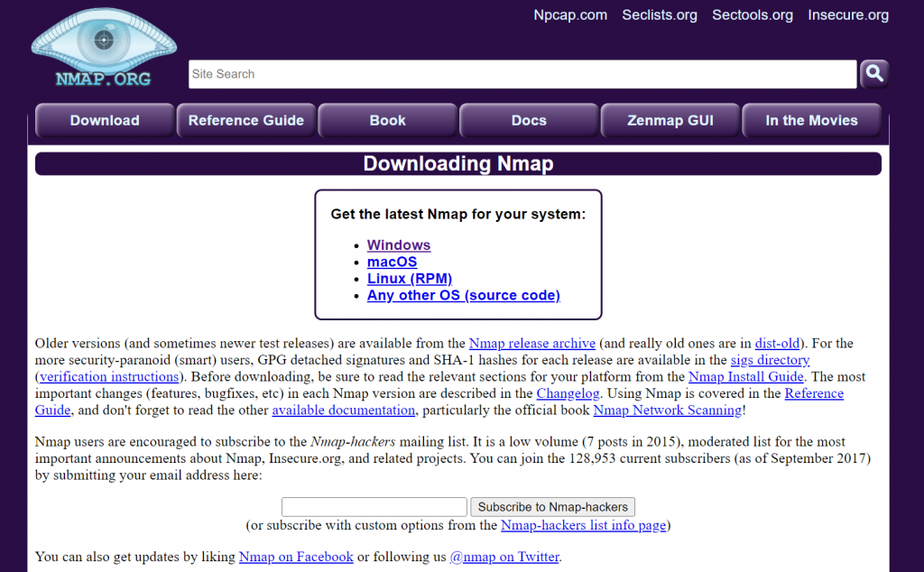Open the Changelog link
The height and width of the screenshot is (572, 924).
(568, 393)
